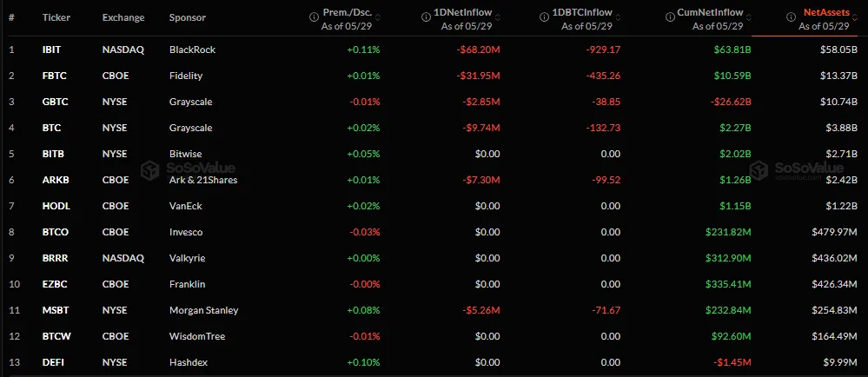This screenshot has width=868, height=377.
Task: Click info icon beside CumNetInflow header
Action: tap(670, 17)
